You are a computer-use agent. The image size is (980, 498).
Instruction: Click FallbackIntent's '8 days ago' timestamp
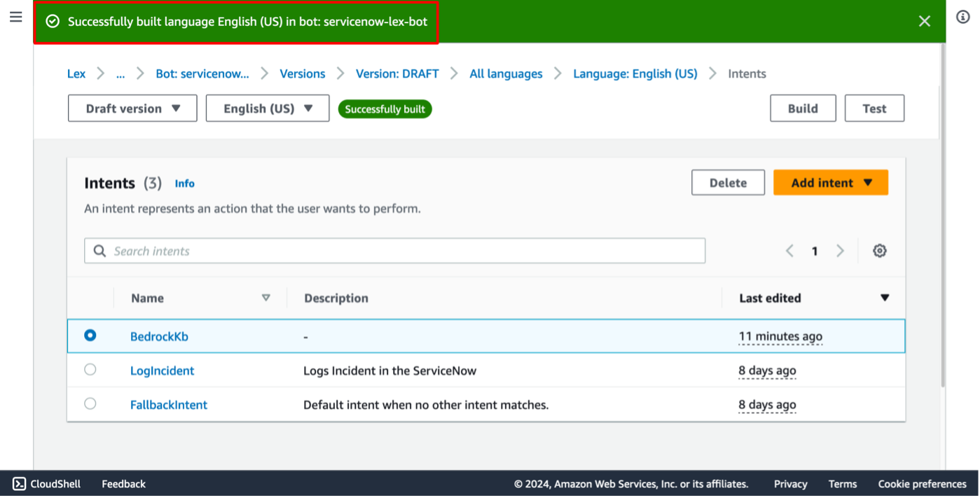[x=767, y=405]
